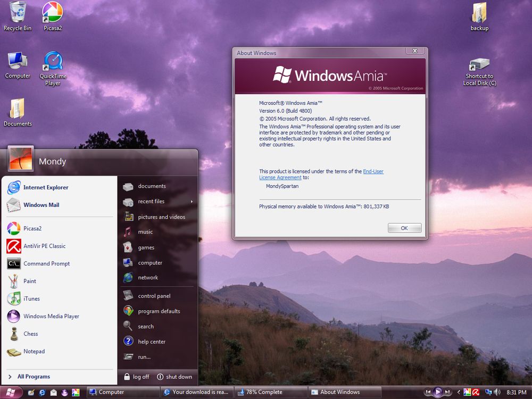
Task: Open help center from the Start menu
Action: 158,342
